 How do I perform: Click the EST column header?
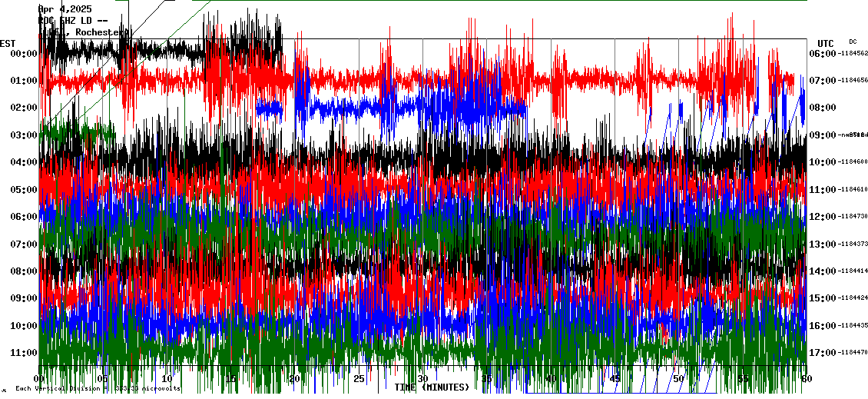tap(8, 43)
